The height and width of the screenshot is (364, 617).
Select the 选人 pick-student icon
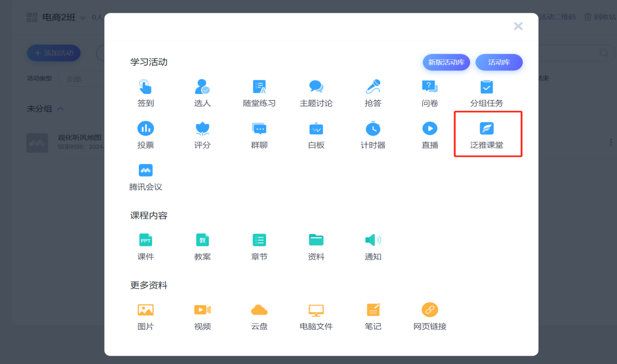202,87
